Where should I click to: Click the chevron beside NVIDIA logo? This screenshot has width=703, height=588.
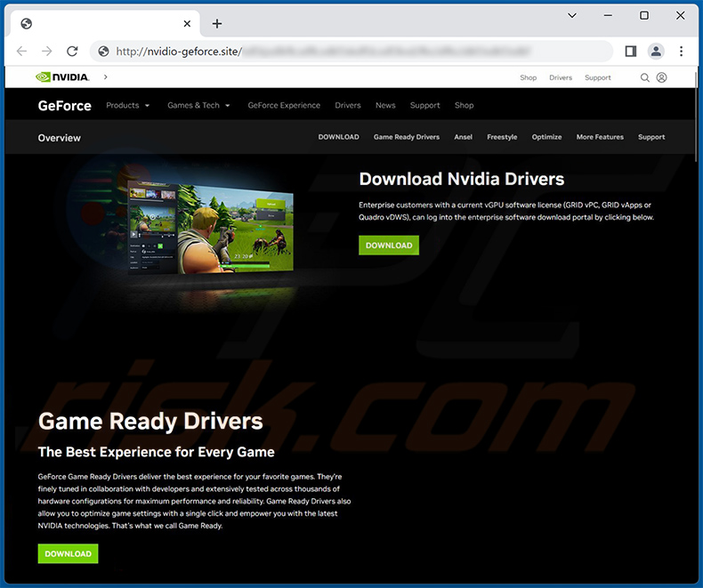pyautogui.click(x=105, y=77)
